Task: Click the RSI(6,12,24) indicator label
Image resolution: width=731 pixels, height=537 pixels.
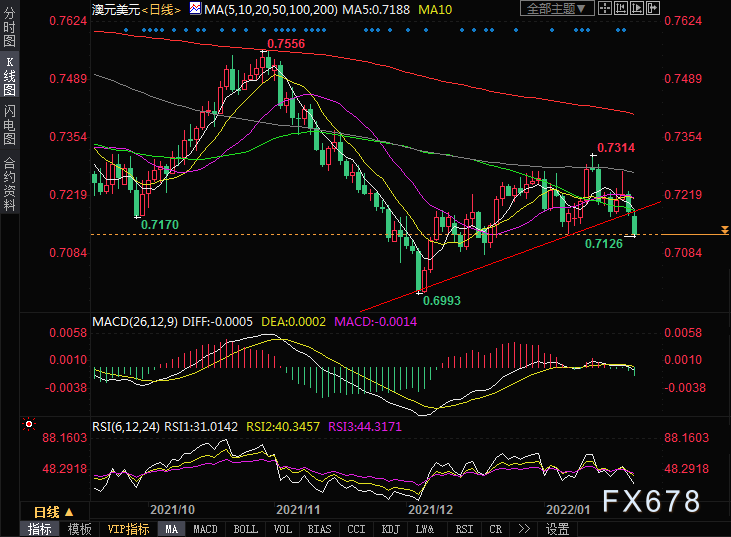Action: (x=126, y=427)
